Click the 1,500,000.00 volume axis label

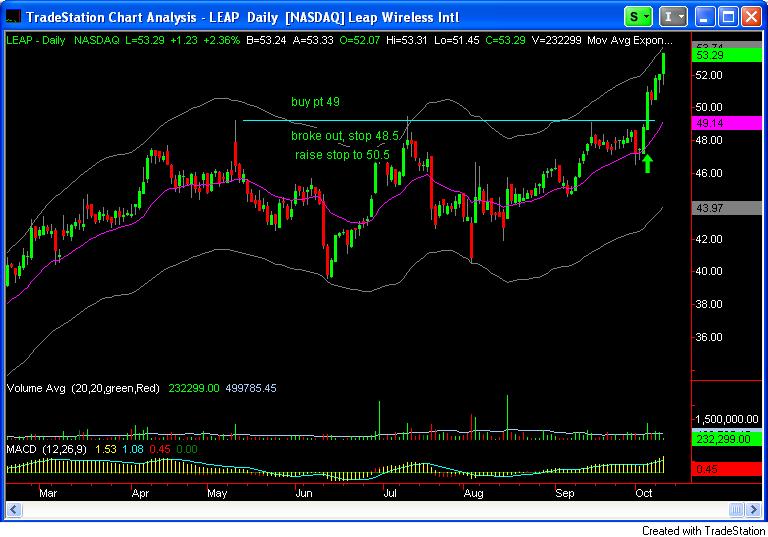coord(727,419)
